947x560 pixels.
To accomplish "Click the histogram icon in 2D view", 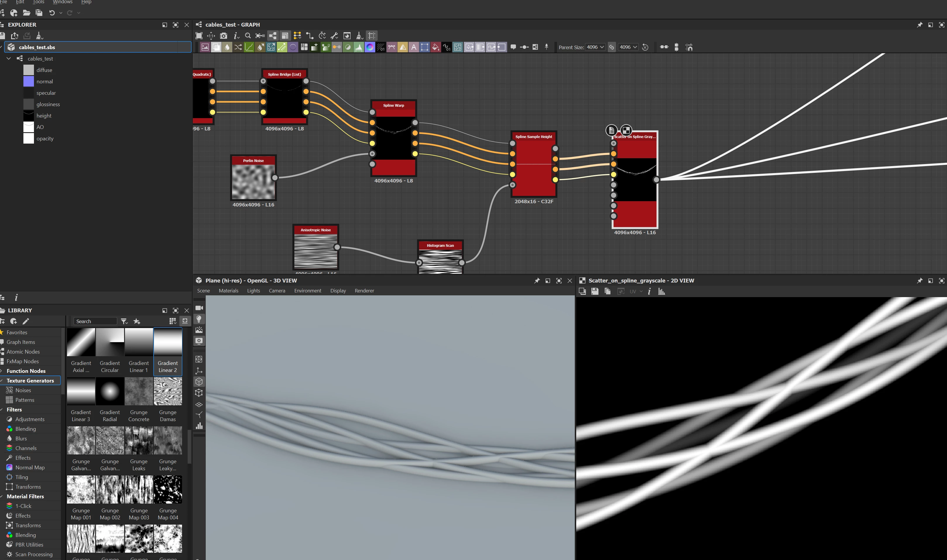I will (x=662, y=291).
